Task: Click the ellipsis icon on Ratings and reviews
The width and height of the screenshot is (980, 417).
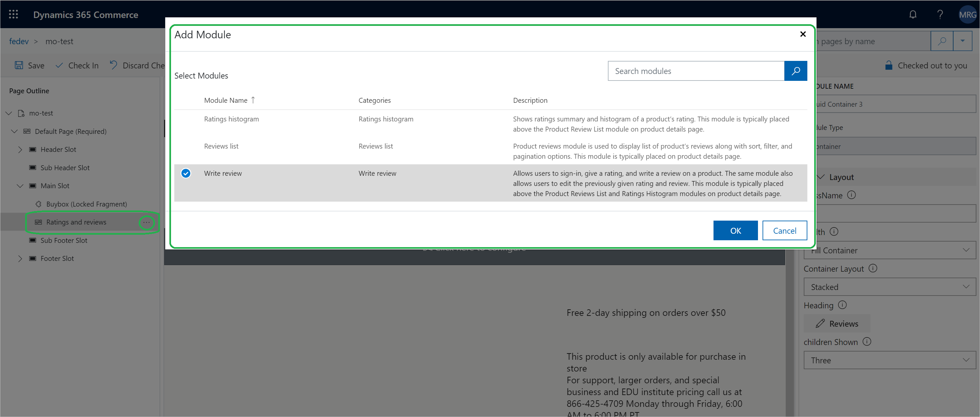Action: coord(147,222)
